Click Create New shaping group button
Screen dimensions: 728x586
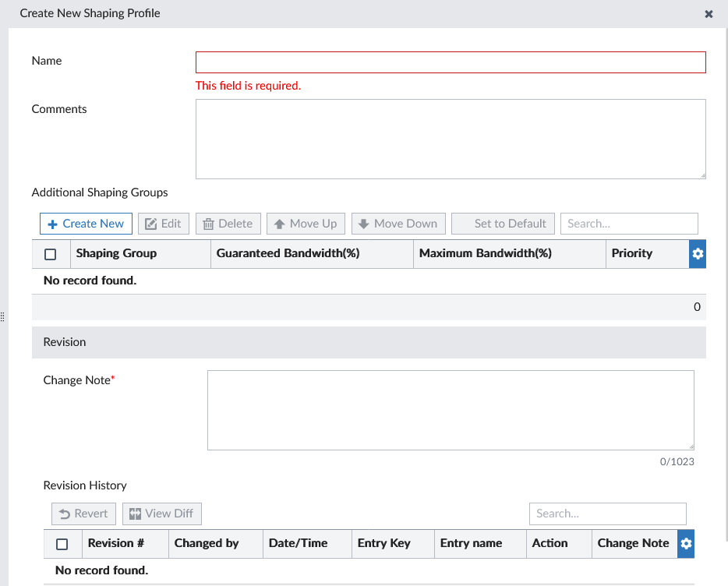(86, 224)
